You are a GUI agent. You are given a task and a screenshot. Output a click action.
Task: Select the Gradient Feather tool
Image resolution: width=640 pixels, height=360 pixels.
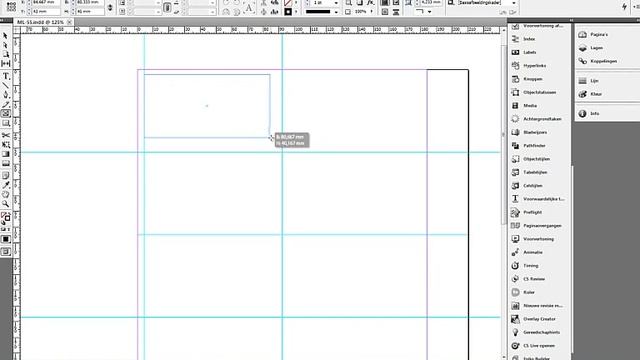click(x=5, y=163)
